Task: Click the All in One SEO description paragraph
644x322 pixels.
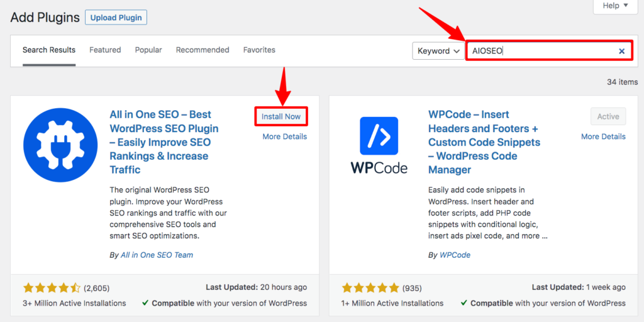Action: (x=169, y=213)
